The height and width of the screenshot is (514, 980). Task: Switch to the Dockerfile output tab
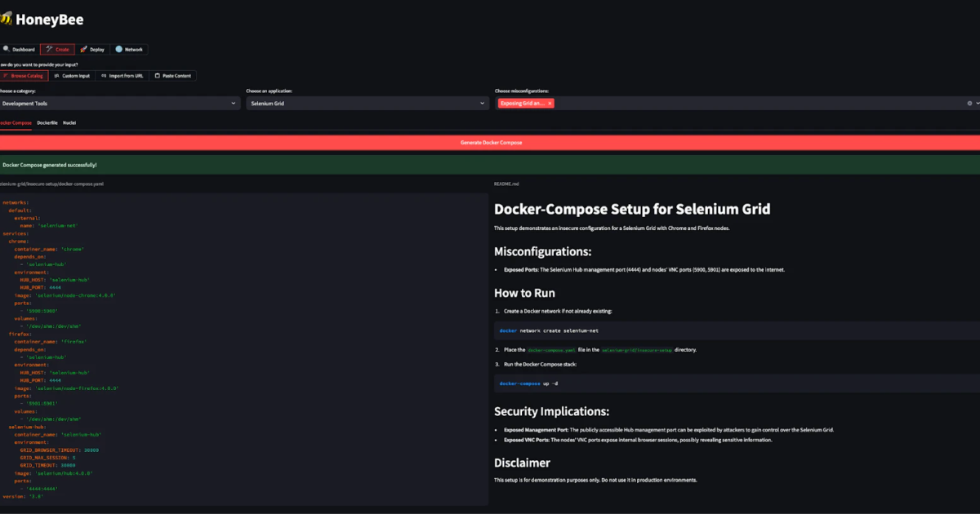47,122
